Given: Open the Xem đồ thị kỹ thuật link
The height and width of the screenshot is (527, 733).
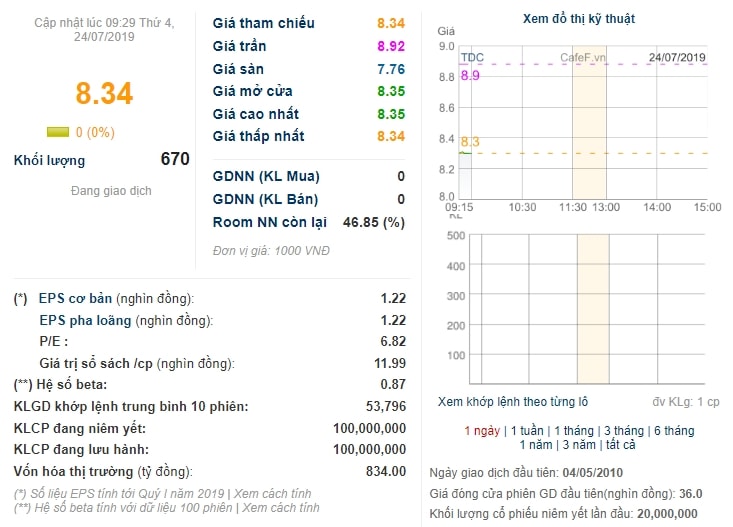Looking at the screenshot, I should tap(579, 19).
